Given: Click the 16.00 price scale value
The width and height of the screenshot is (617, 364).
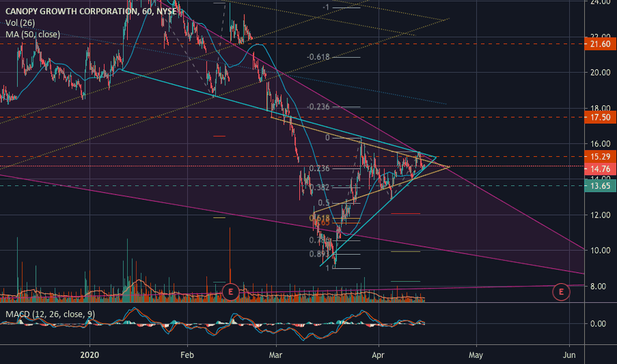Looking at the screenshot, I should 600,144.
